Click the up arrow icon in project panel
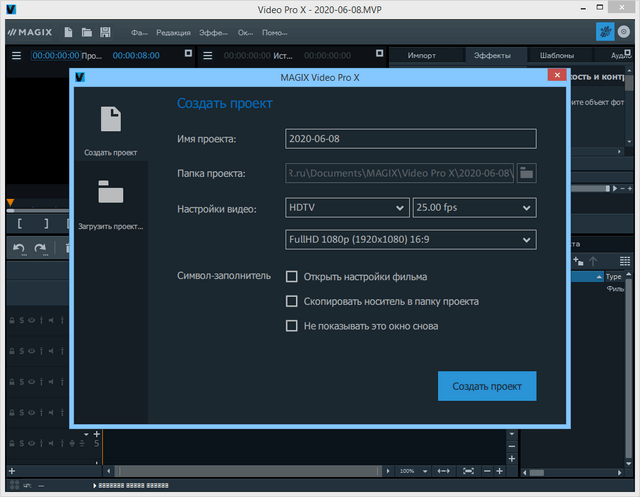Viewport: 640px width, 497px height. pos(593,261)
